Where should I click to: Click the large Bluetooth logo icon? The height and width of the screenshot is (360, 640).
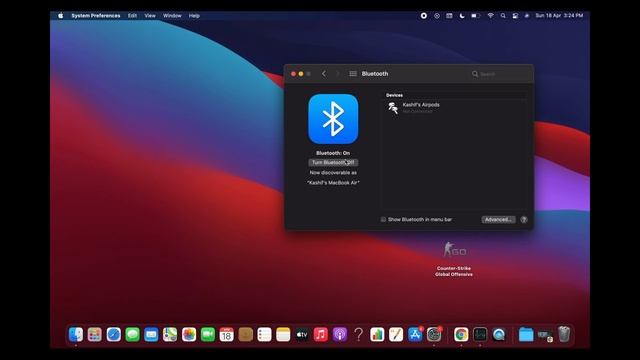point(333,119)
